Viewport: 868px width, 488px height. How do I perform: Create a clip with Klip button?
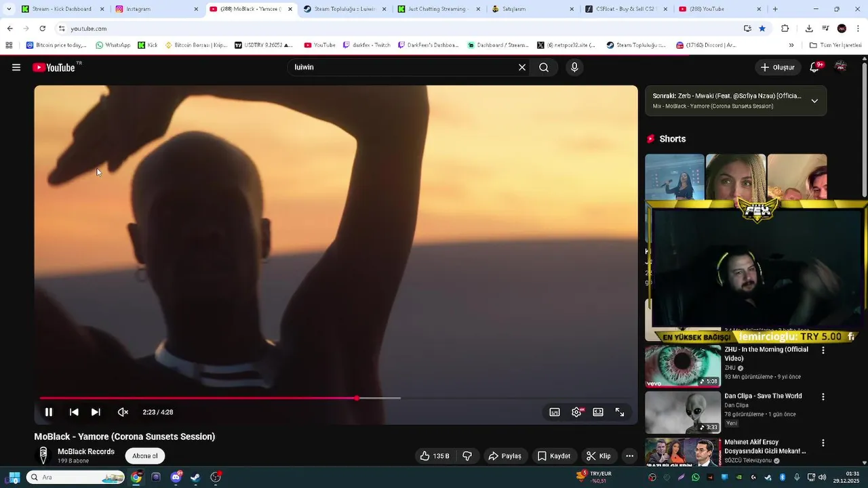(x=599, y=456)
